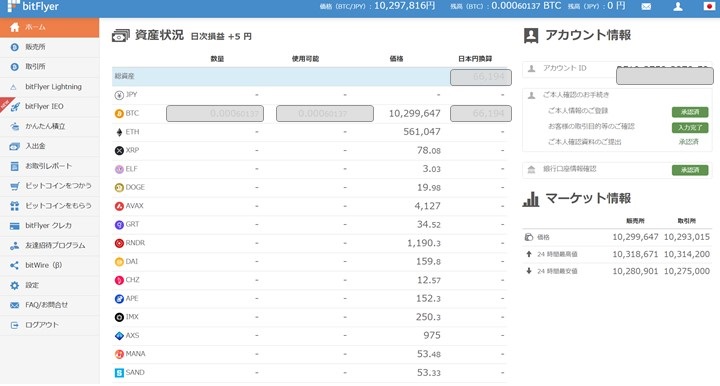Click 承認済 text for ご本人確認資料のご提出
Screen dimensions: 720x386
click(688, 142)
